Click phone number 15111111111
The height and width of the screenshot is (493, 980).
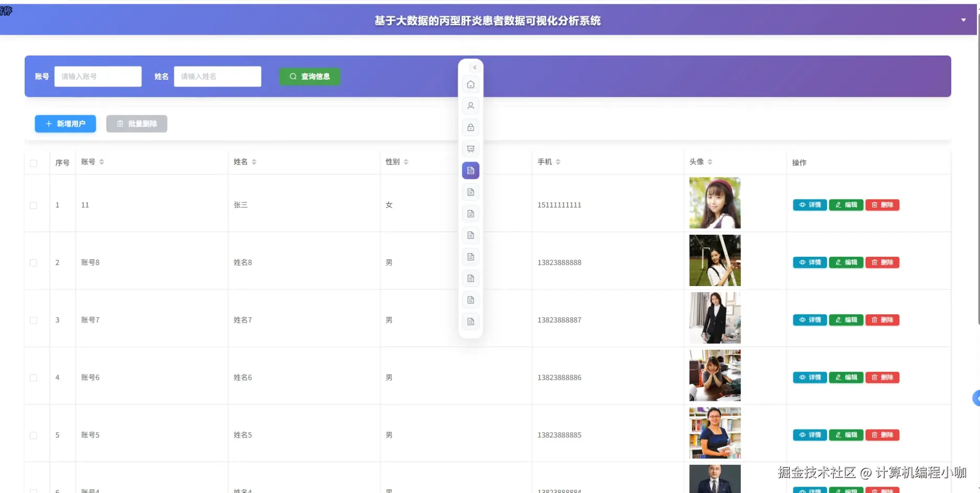(559, 205)
